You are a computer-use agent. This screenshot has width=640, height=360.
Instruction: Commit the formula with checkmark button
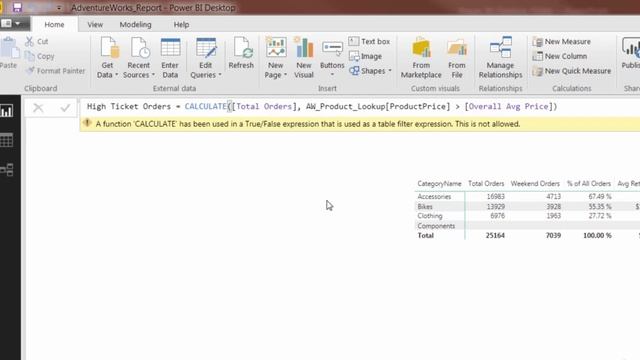[65, 108]
